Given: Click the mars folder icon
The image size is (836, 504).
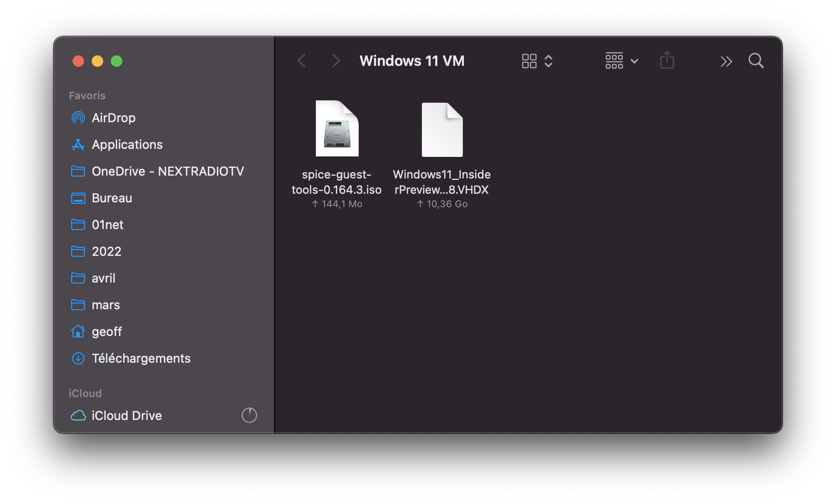Looking at the screenshot, I should pos(78,304).
